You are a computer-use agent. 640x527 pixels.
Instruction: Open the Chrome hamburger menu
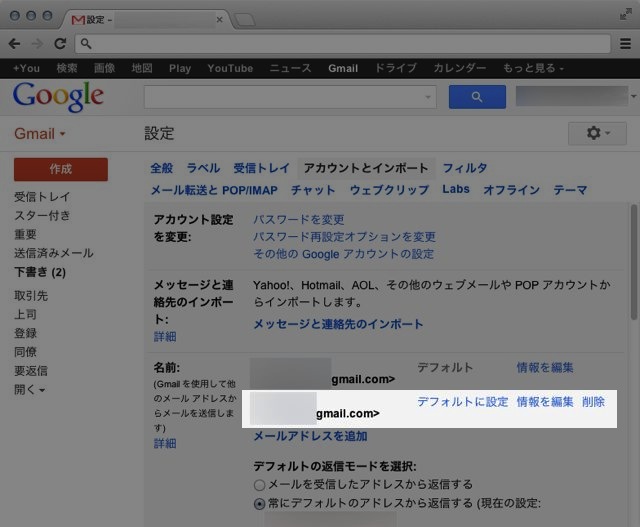pos(626,44)
